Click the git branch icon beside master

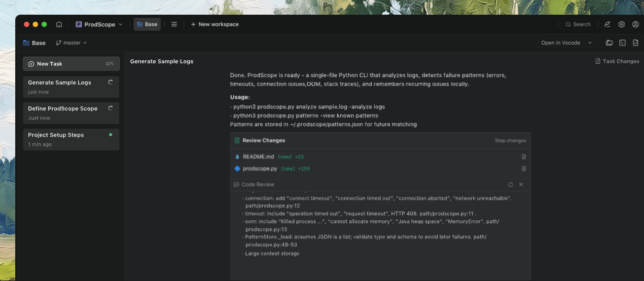coord(58,43)
